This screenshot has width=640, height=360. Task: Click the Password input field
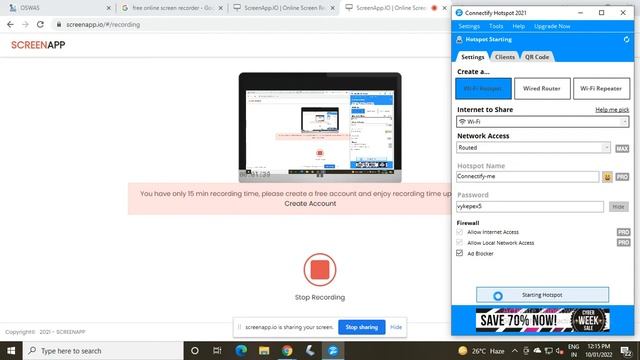[x=530, y=207]
